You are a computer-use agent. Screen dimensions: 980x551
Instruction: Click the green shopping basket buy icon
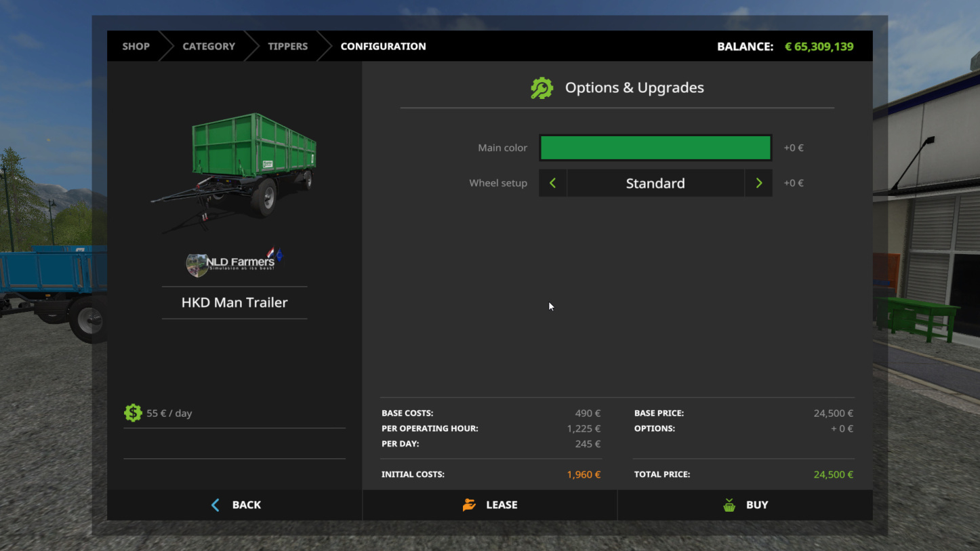tap(729, 505)
